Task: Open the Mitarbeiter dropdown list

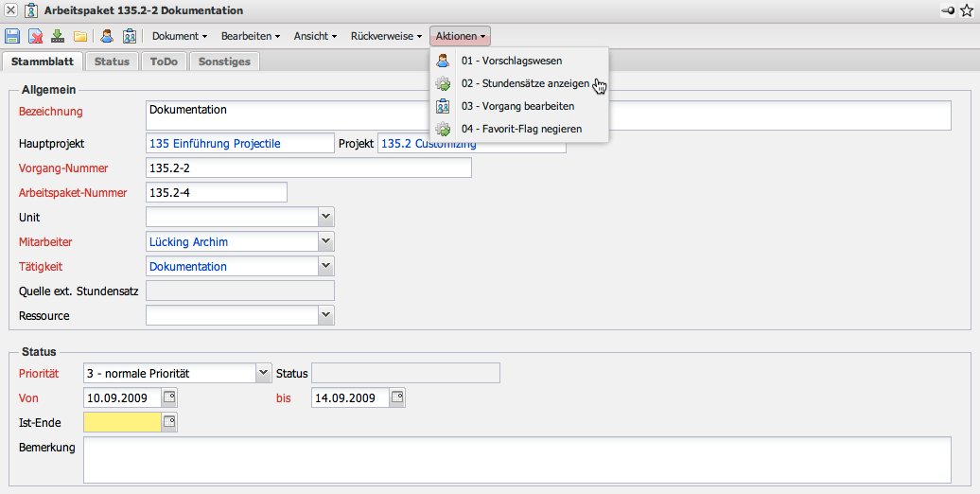Action: [x=326, y=241]
